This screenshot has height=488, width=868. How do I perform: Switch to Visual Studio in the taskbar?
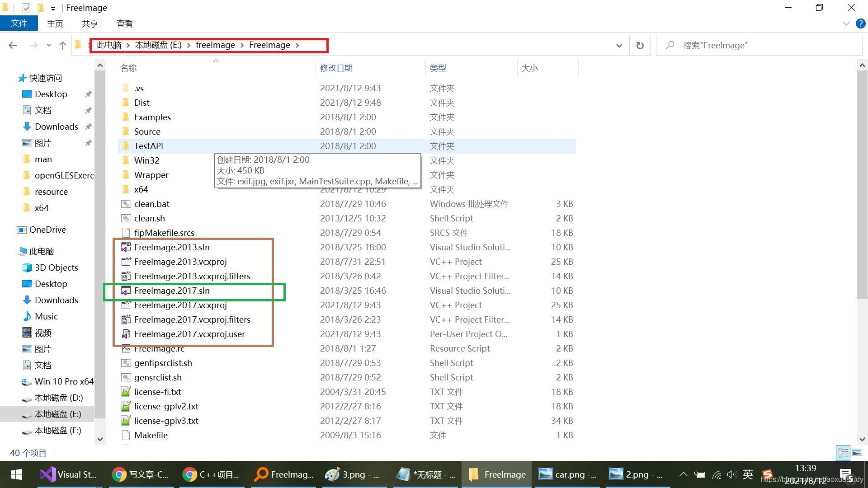[69, 474]
